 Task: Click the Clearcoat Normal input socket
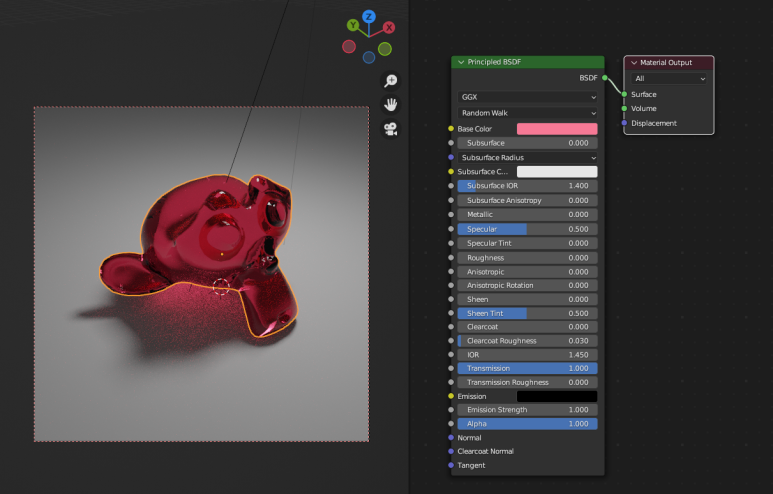point(451,451)
